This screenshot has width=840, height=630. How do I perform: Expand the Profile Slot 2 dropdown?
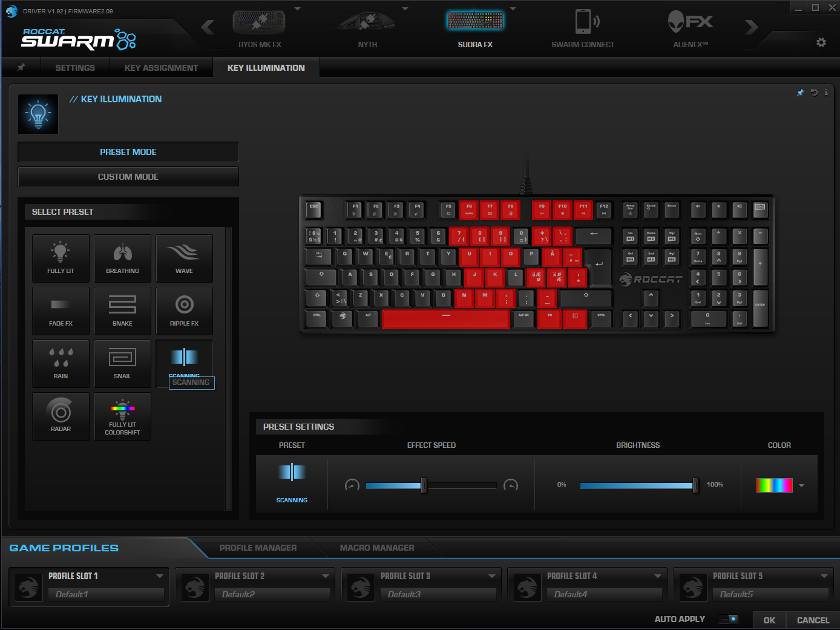coord(326,576)
